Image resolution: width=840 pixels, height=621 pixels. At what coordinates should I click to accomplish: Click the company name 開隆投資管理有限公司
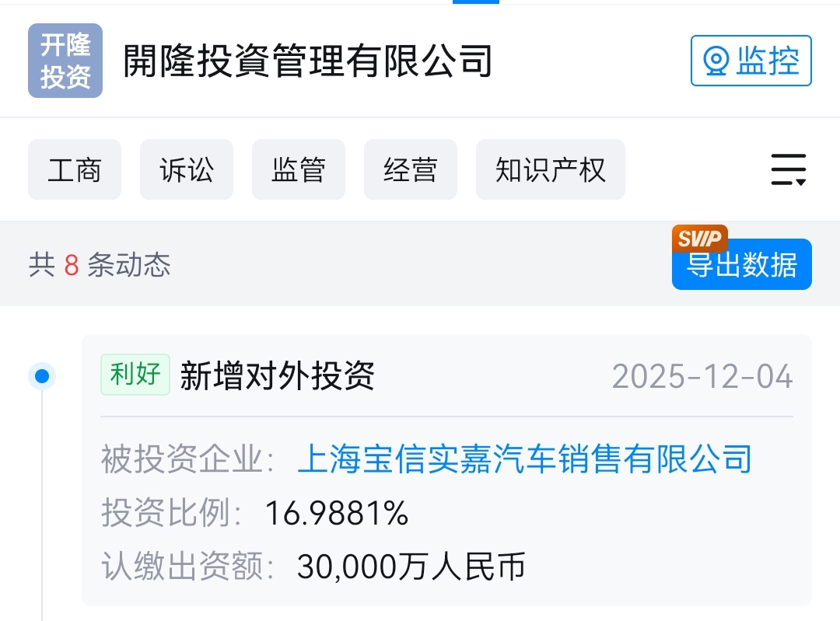coord(307,61)
